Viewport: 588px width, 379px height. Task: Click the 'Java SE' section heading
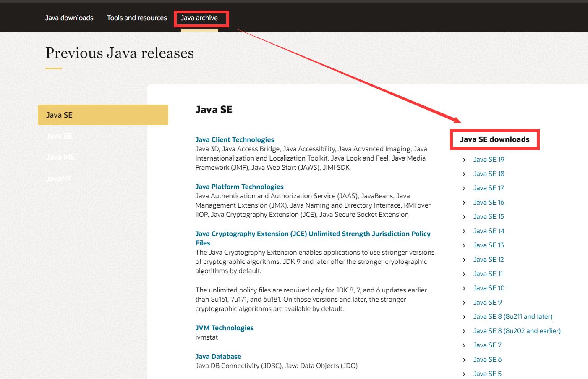[x=214, y=110]
